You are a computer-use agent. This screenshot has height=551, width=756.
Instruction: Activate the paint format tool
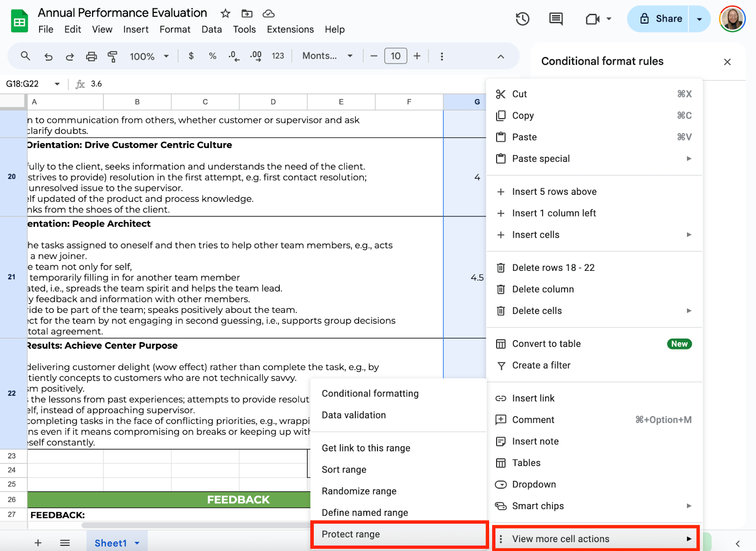(112, 57)
